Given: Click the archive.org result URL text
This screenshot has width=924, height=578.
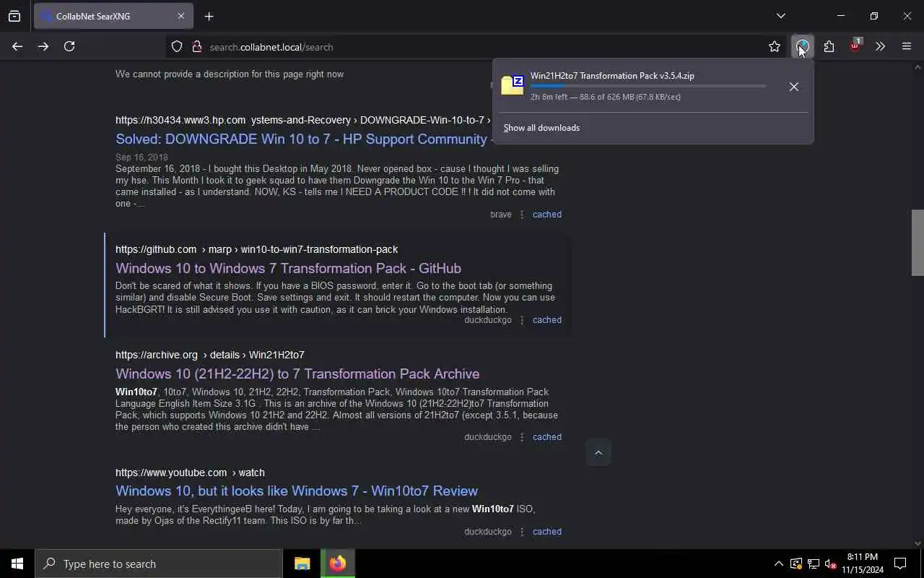Looking at the screenshot, I should point(209,355).
